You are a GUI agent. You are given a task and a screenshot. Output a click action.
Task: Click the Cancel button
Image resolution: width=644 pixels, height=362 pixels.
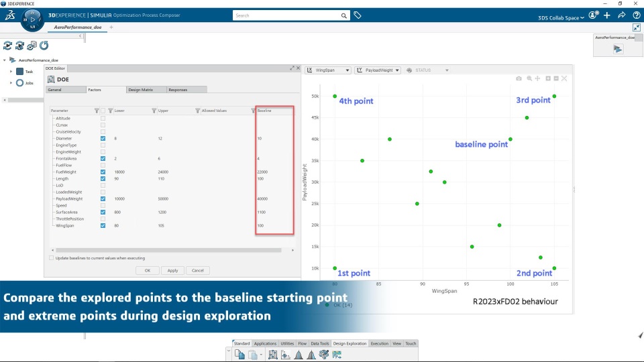pyautogui.click(x=197, y=270)
